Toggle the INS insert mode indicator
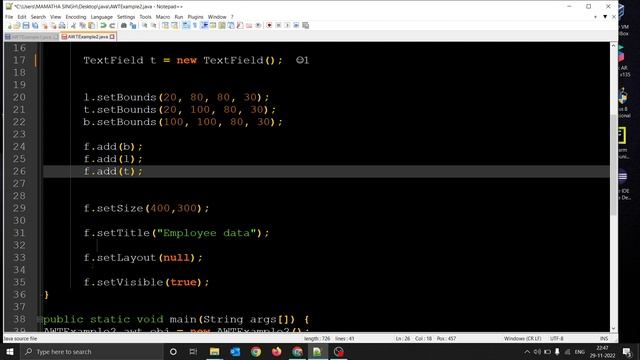This screenshot has height=360, width=640. 604,338
